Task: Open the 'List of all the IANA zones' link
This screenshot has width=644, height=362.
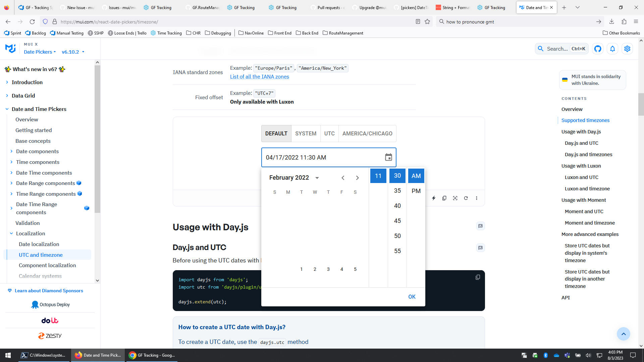Action: 259,76
